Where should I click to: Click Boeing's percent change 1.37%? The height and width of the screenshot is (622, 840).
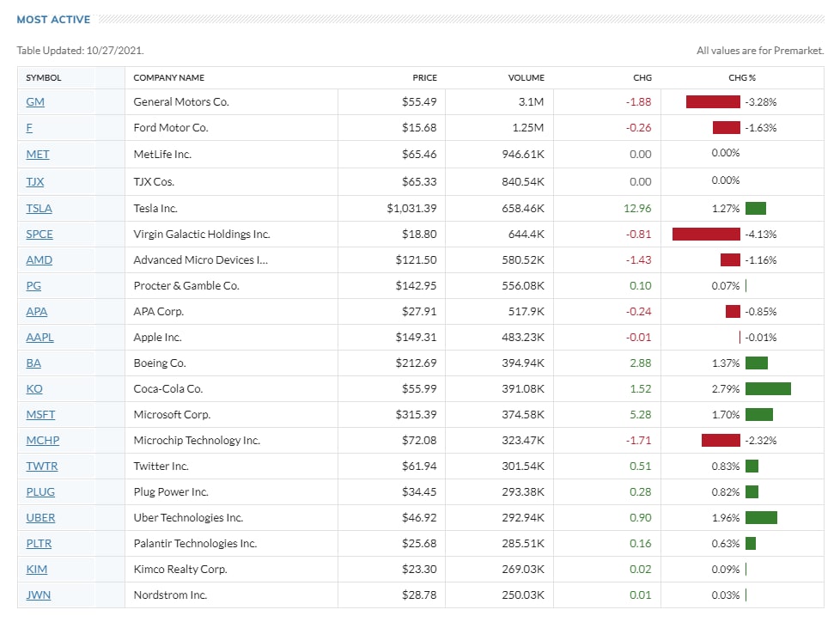(x=726, y=363)
